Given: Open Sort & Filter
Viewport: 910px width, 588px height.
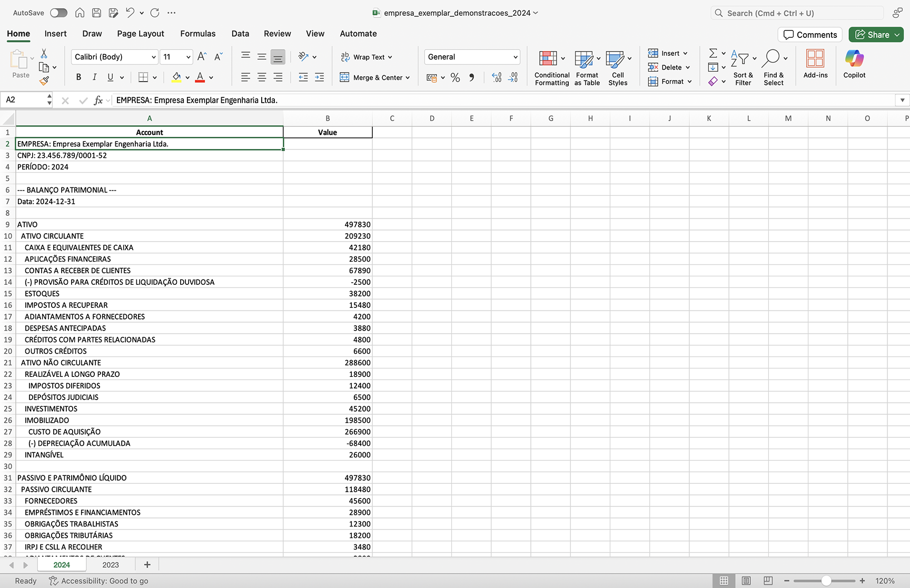Looking at the screenshot, I should pyautogui.click(x=743, y=68).
